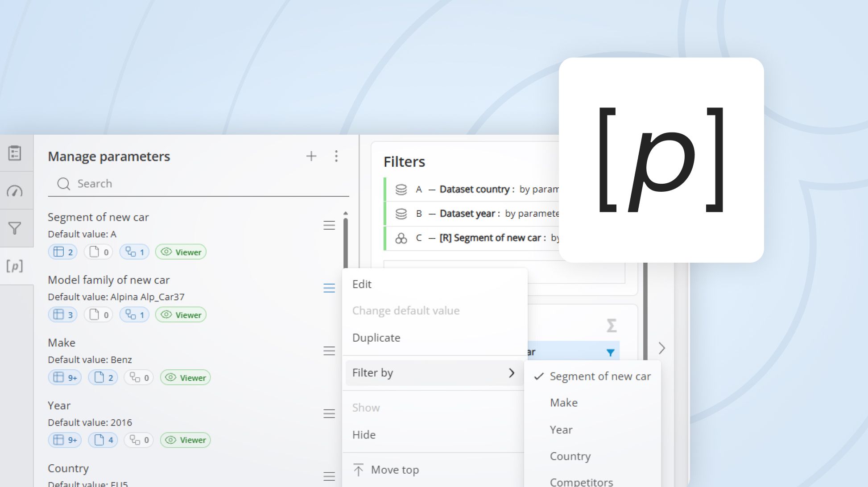Click the blue funnel filter icon near the field

point(611,352)
